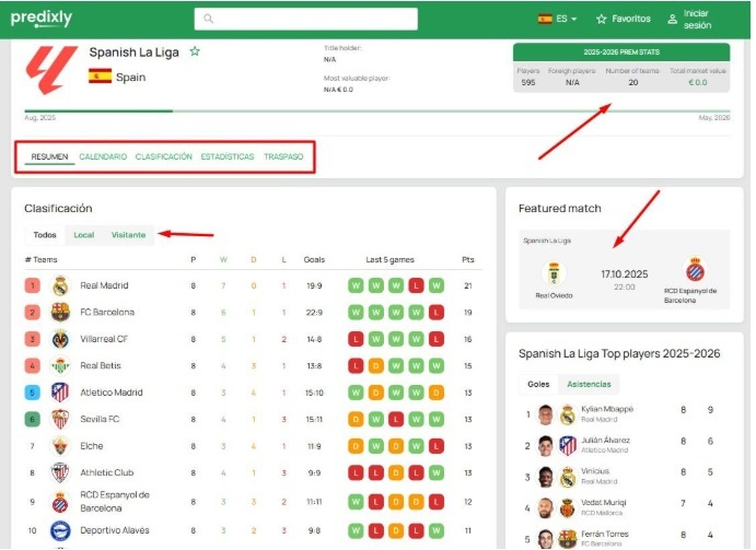Switch to the Estadísticas tab
This screenshot has height=550, width=756.
tap(227, 157)
